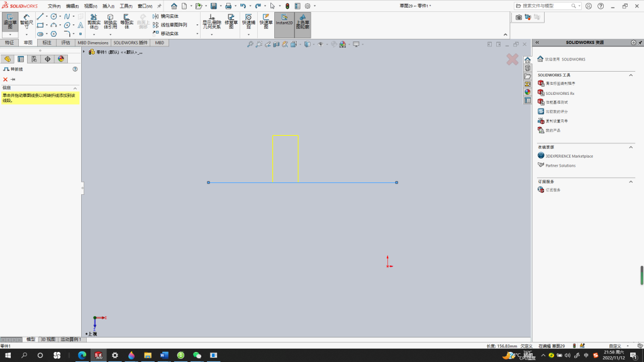Screen dimensions: 644x362
Task: Switch to the MBD Dimensions tab
Action: [93, 43]
